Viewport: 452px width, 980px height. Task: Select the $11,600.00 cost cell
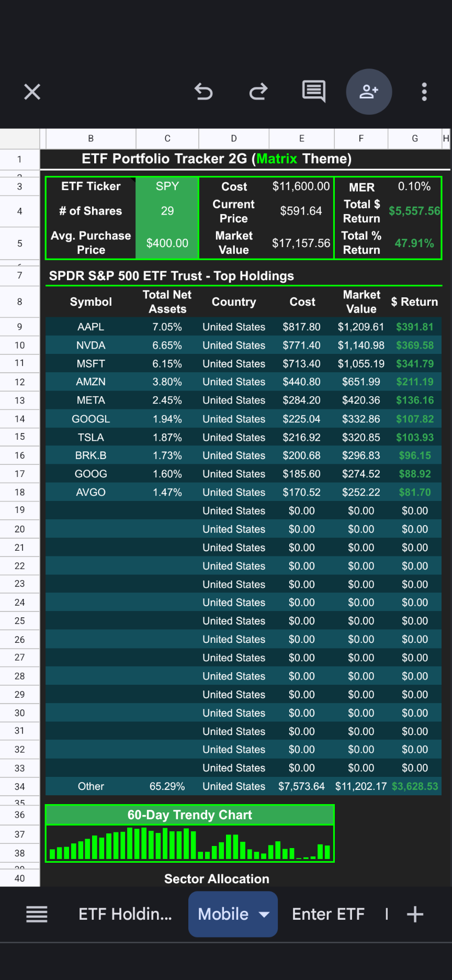[302, 186]
